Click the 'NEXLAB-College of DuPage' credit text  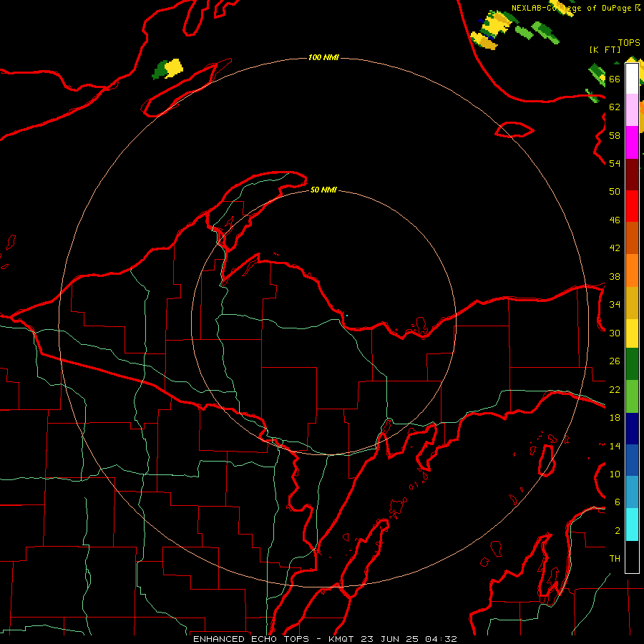pyautogui.click(x=572, y=8)
